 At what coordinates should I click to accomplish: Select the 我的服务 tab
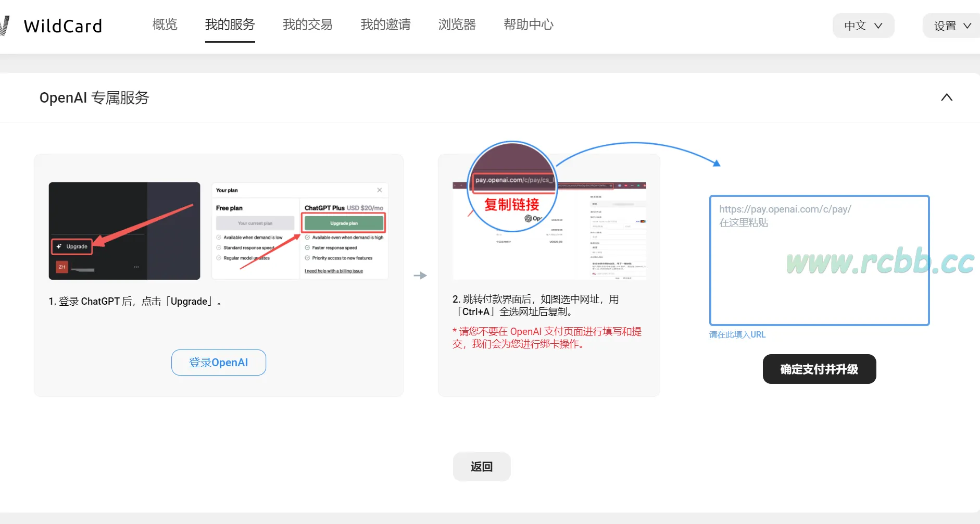(230, 24)
